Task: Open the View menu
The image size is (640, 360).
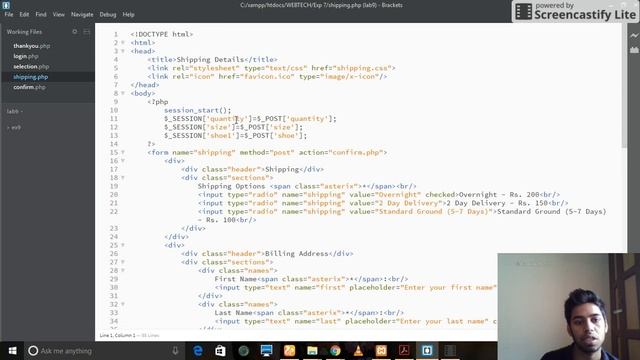Action: 58,14
